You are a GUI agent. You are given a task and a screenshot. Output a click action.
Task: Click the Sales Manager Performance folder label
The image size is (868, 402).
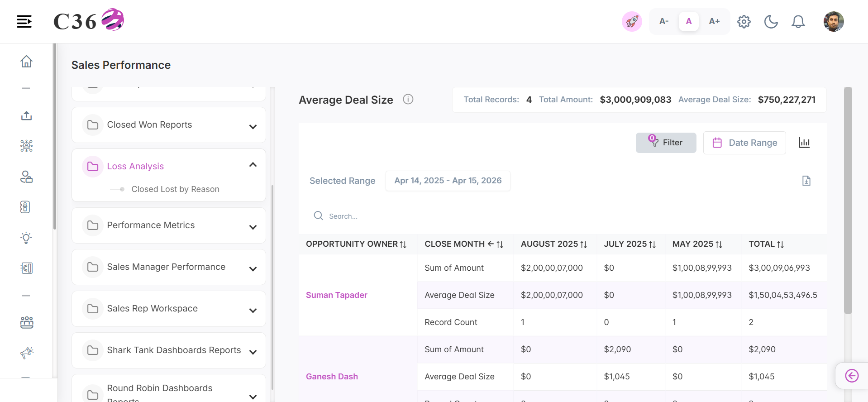point(166,267)
